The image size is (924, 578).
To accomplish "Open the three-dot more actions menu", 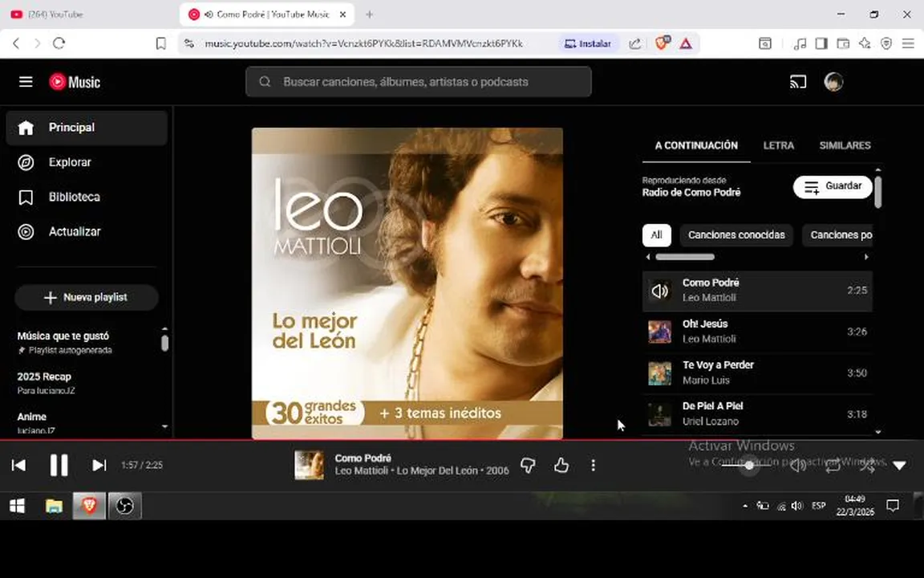I will pos(594,466).
